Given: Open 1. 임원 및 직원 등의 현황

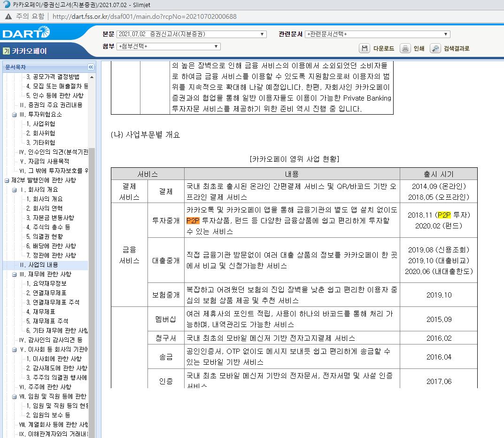Looking at the screenshot, I should click(x=57, y=406).
